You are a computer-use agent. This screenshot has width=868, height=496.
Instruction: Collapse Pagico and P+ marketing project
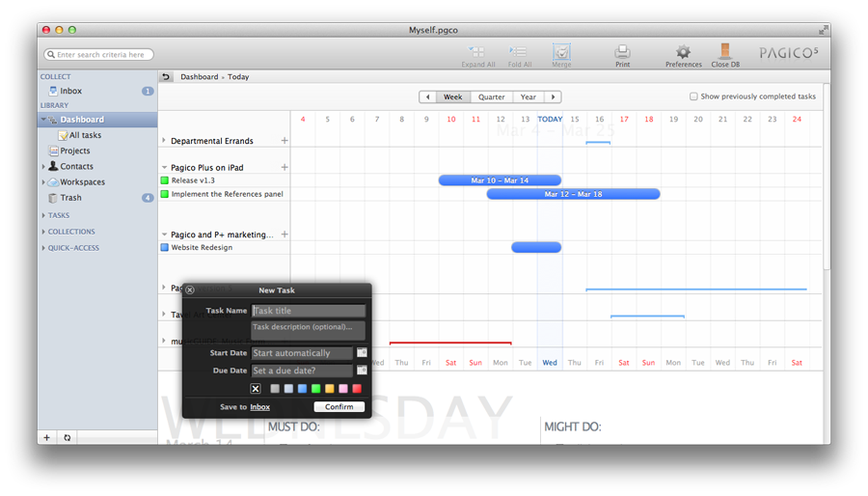(164, 234)
